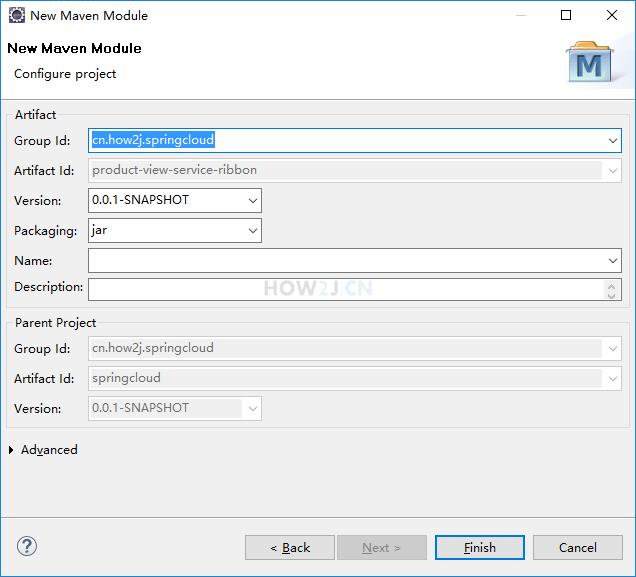Click the Description scroll up arrow
Viewport: 636px width, 577px height.
pos(612,285)
